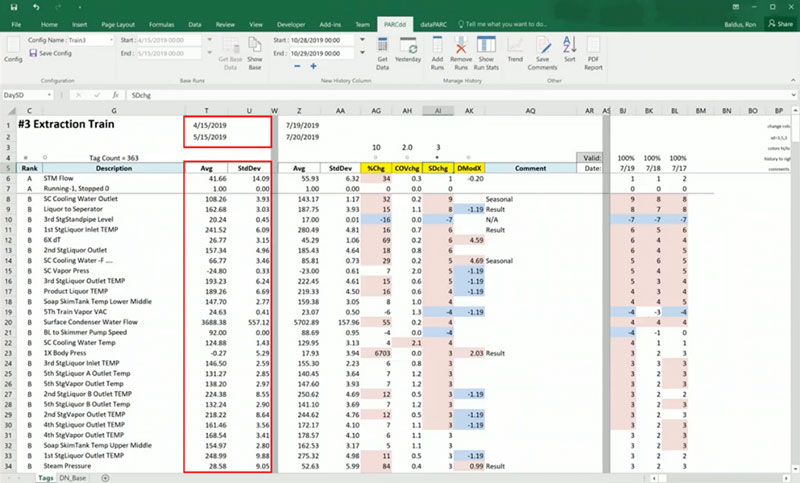Expand the formula bar with its chevron
This screenshot has height=483, width=800.
(793, 95)
